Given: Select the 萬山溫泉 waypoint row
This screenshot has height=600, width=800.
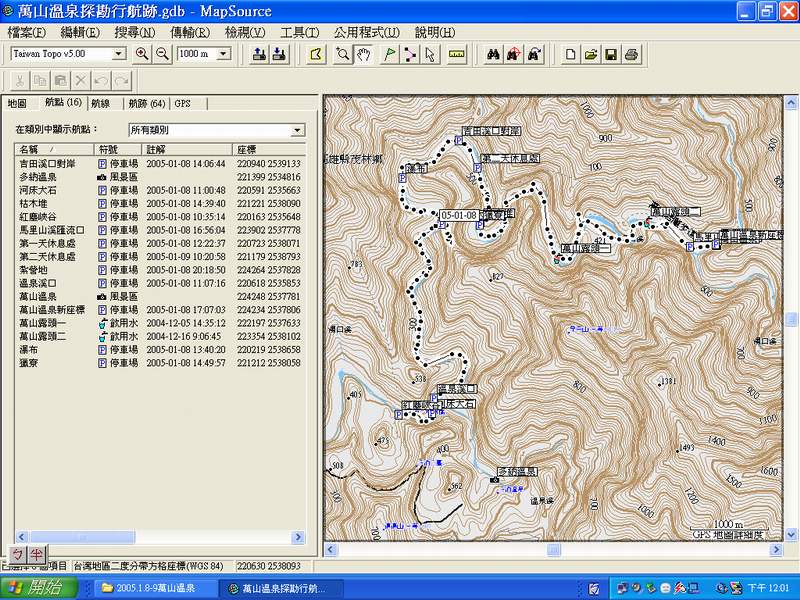Looking at the screenshot, I should click(x=38, y=297).
